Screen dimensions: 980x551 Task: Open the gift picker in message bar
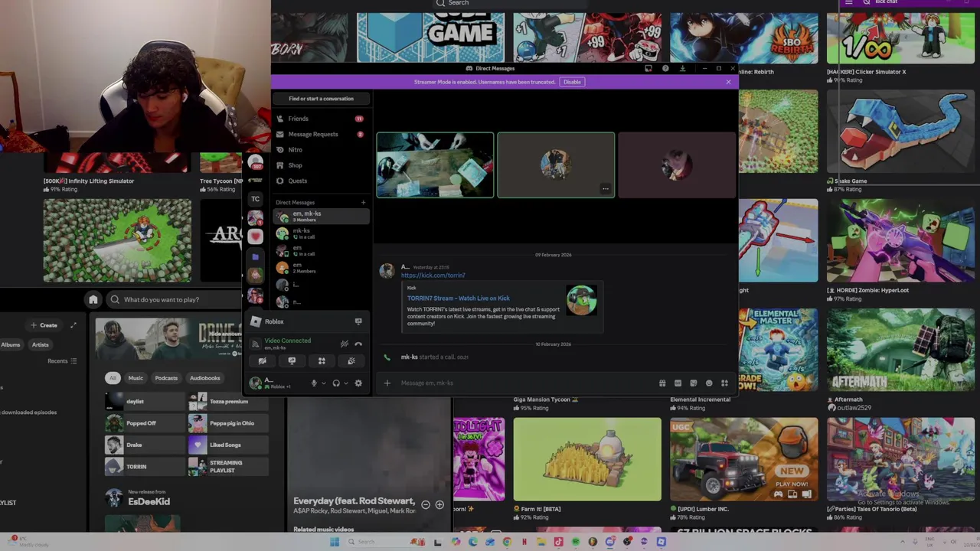coord(662,383)
